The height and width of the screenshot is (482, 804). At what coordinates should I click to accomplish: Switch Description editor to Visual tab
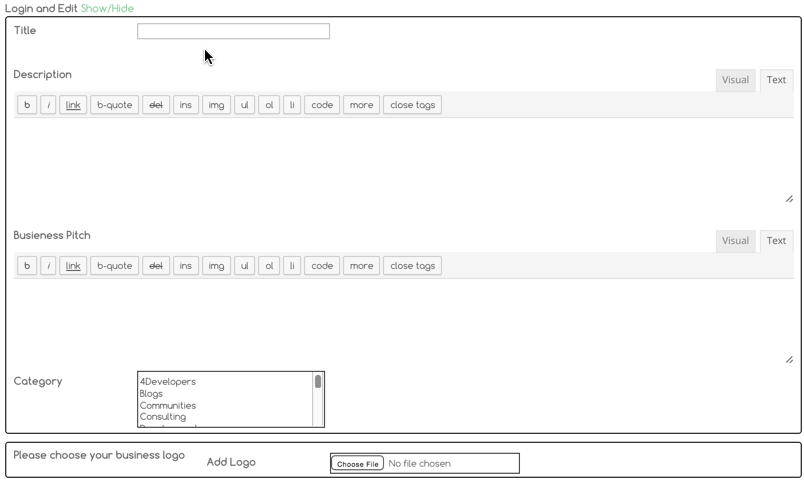pyautogui.click(x=735, y=80)
